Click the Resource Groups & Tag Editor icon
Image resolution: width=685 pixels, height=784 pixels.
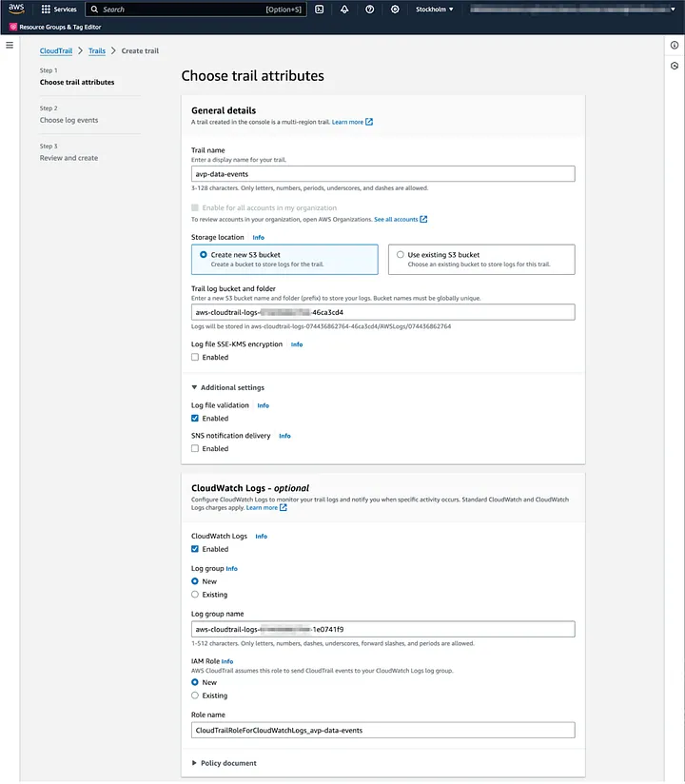coord(13,27)
